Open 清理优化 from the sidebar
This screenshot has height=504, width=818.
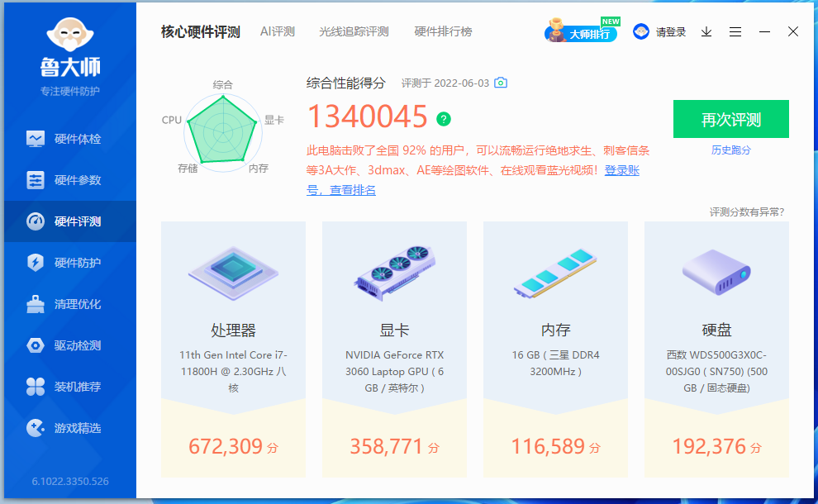[35, 304]
